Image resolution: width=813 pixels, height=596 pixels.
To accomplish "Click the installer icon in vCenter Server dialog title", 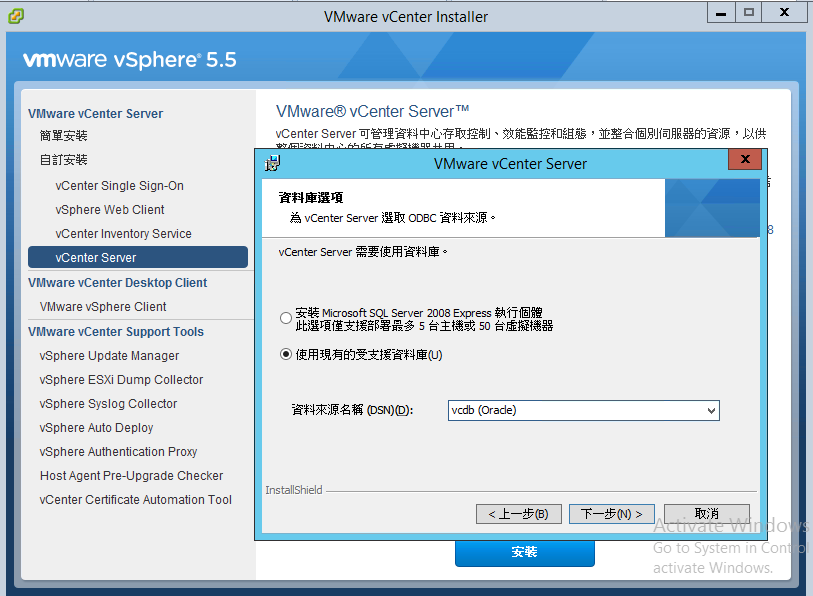I will [272, 163].
